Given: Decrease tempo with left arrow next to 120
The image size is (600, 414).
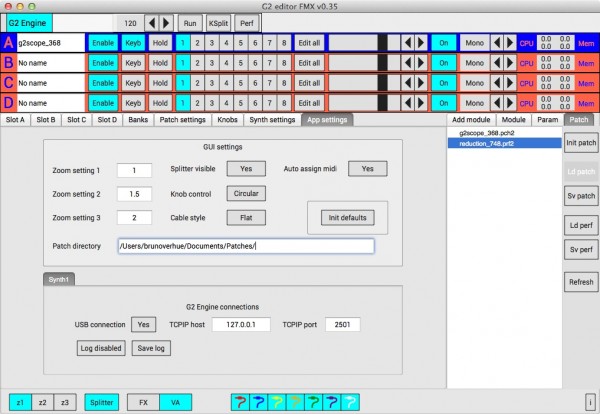Looking at the screenshot, I should 152,23.
